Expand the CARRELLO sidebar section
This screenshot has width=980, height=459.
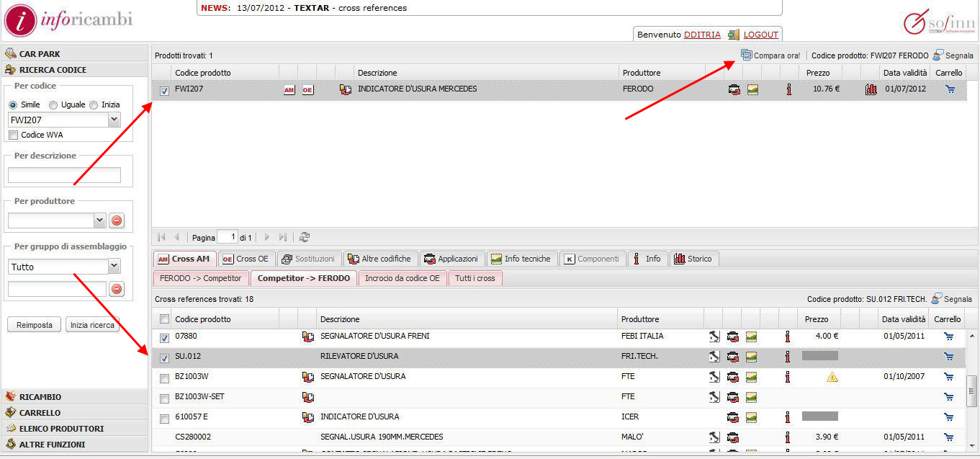point(74,413)
